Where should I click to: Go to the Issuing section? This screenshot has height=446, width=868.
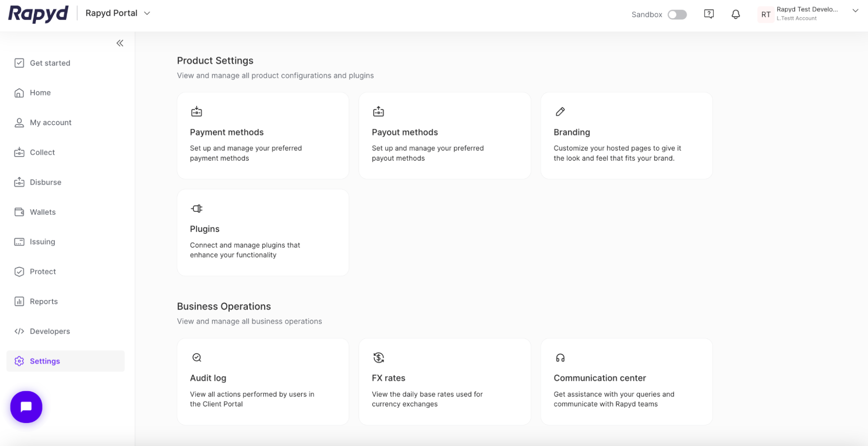point(42,242)
